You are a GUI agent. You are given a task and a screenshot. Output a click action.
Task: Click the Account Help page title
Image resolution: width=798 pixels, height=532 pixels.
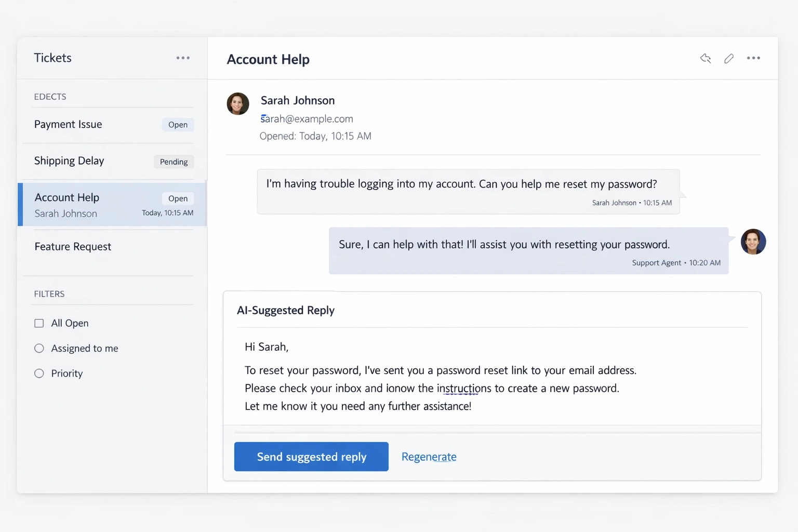coord(268,59)
